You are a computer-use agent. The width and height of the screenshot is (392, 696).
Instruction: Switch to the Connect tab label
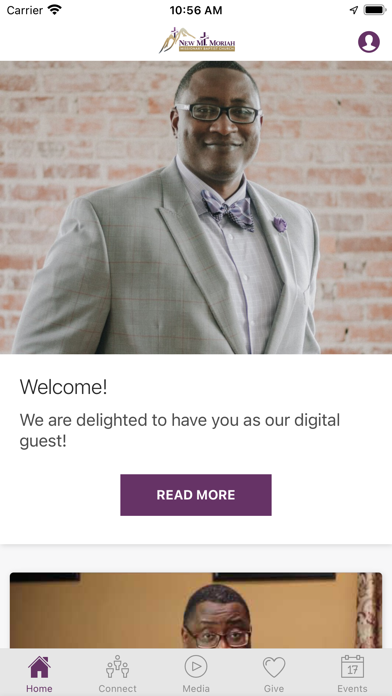click(x=118, y=688)
